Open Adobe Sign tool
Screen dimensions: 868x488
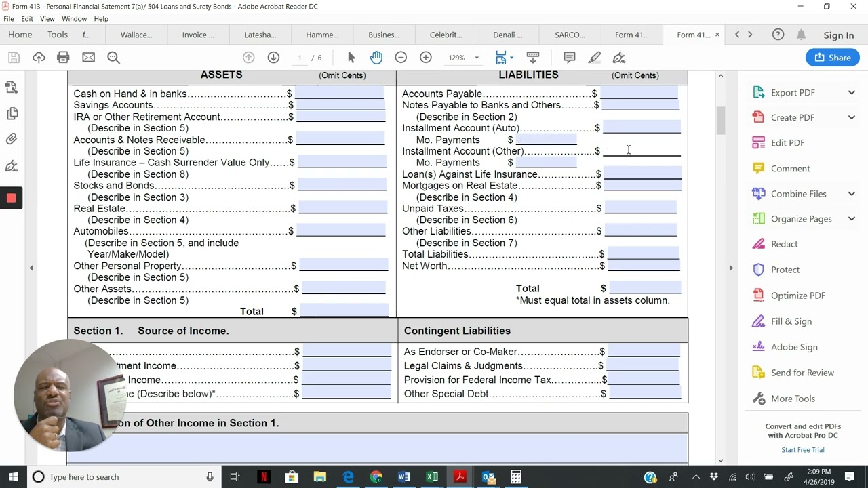[x=794, y=347]
